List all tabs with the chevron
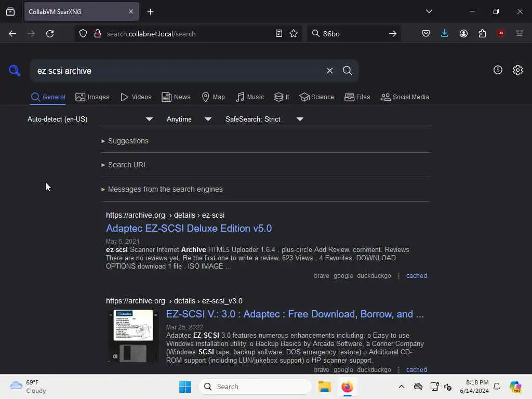Image resolution: width=532 pixels, height=399 pixels. click(429, 11)
